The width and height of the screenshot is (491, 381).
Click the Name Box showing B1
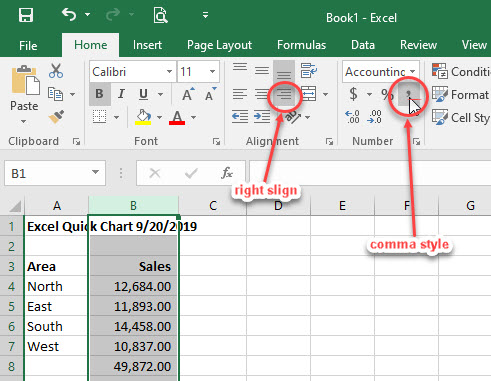tap(55, 173)
